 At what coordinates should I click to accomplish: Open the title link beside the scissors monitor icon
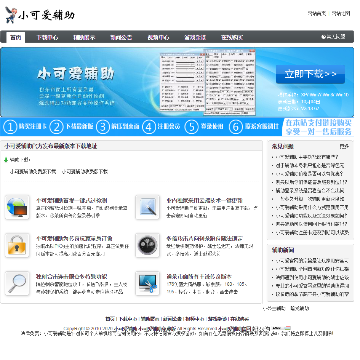199,277
